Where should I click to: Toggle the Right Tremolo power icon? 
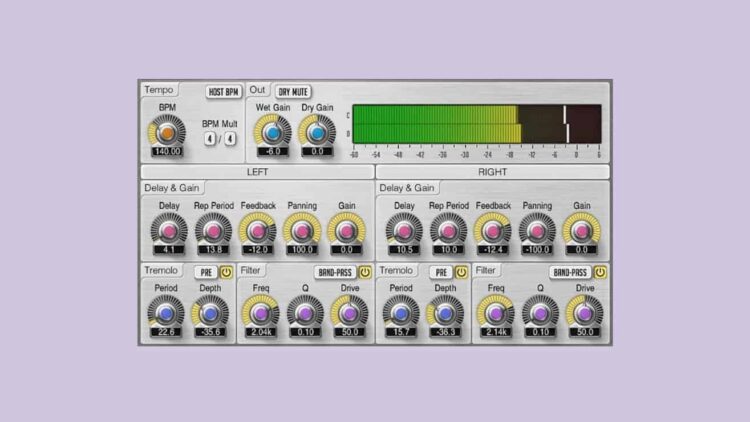coord(461,272)
